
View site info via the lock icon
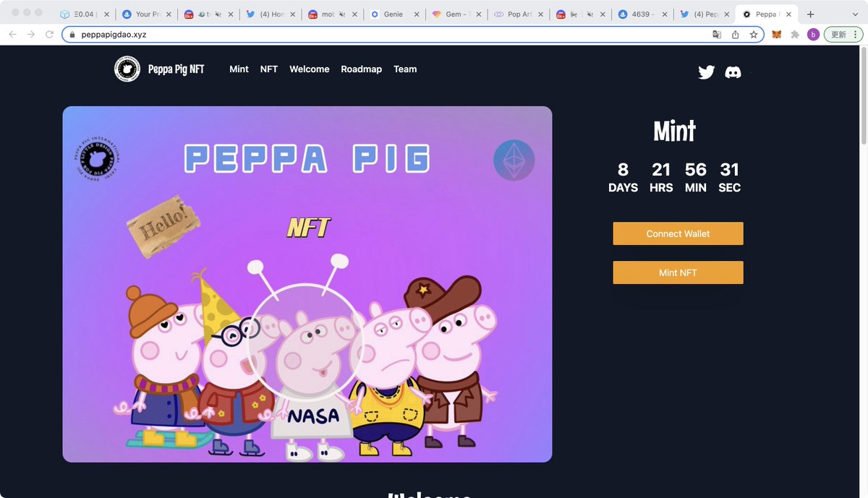click(72, 34)
